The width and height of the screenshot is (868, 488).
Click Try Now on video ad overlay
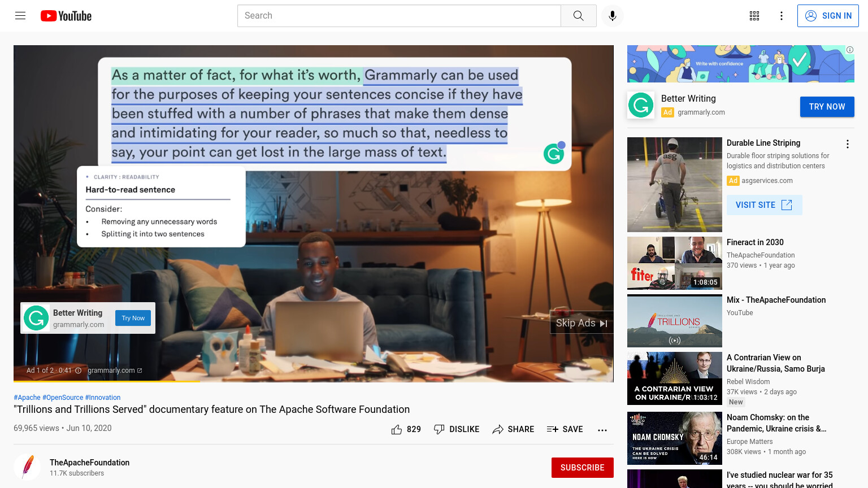coord(133,318)
